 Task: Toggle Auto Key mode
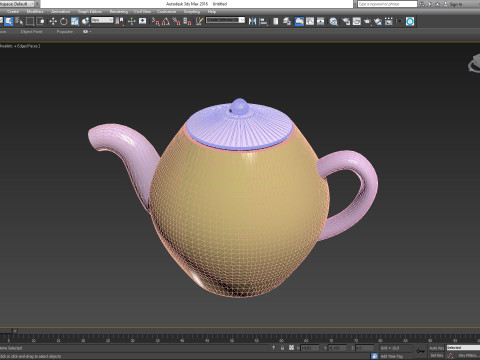click(x=436, y=348)
